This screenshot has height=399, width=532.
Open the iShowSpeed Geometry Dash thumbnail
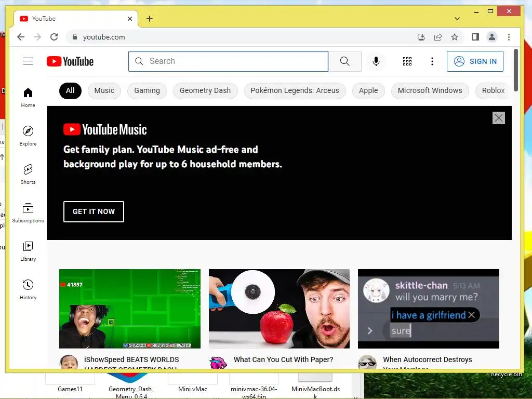pyautogui.click(x=129, y=309)
